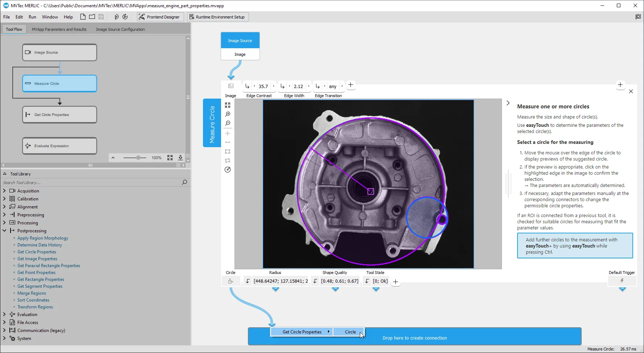Viewport: 644px width, 353px height.
Task: Create a new MVApp file
Action: [83, 17]
